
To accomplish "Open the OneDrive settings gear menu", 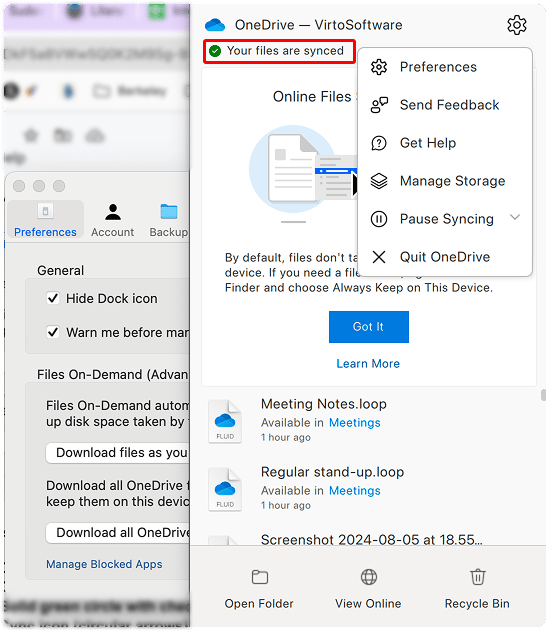I will click(x=517, y=25).
